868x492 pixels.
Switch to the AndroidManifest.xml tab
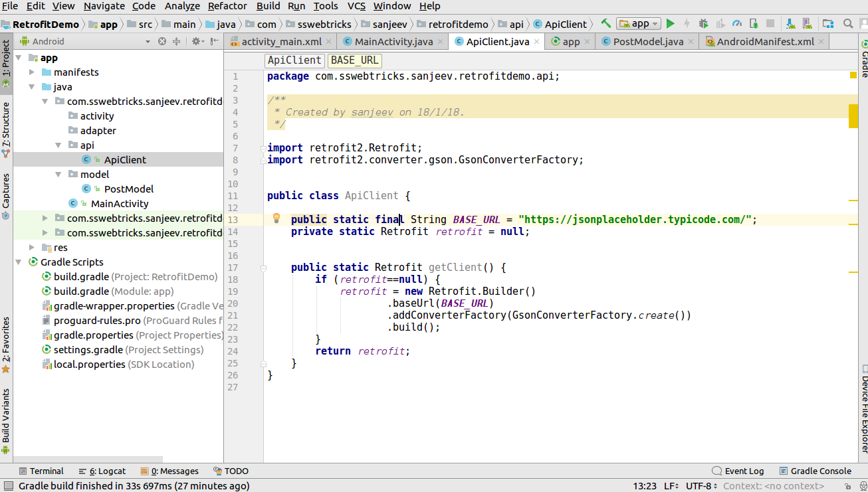pyautogui.click(x=765, y=41)
